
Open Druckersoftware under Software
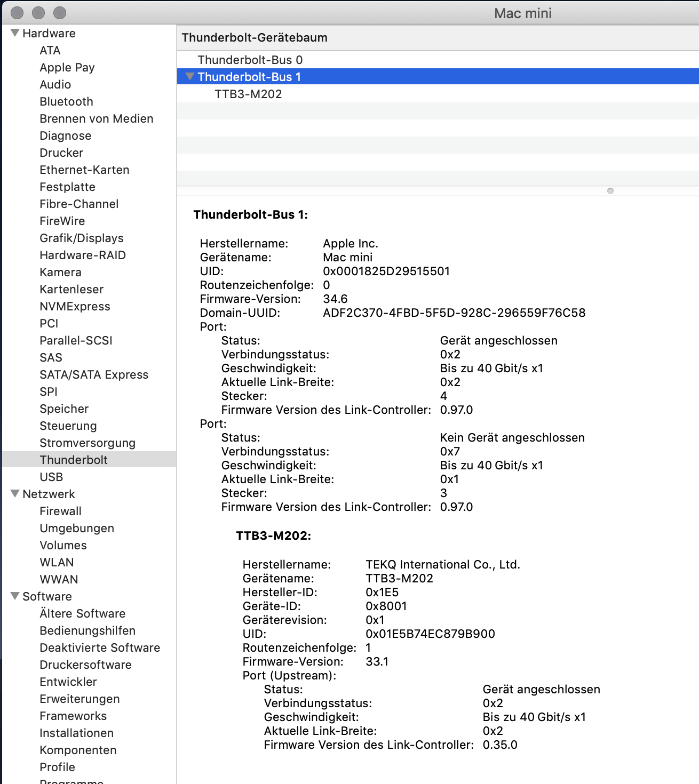pos(86,665)
